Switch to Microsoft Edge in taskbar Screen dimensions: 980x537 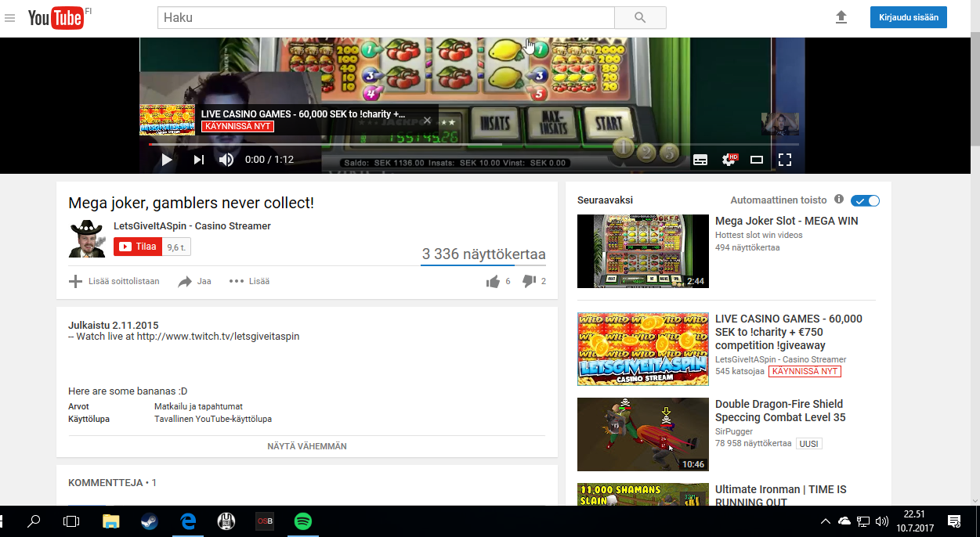coord(188,521)
